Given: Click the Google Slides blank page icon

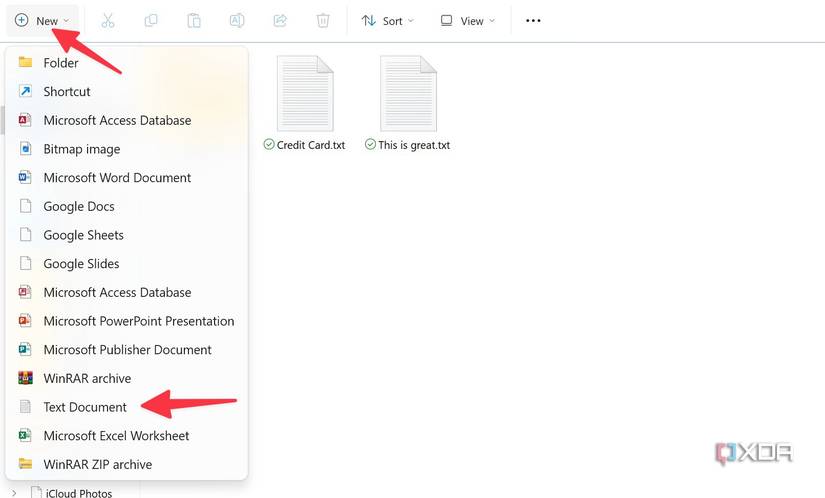Looking at the screenshot, I should point(25,263).
